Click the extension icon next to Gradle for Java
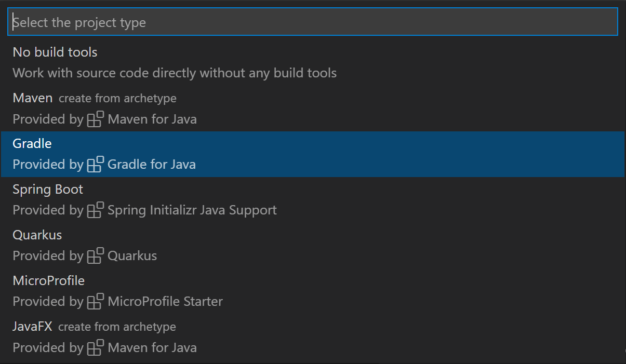The image size is (626, 364). click(96, 165)
